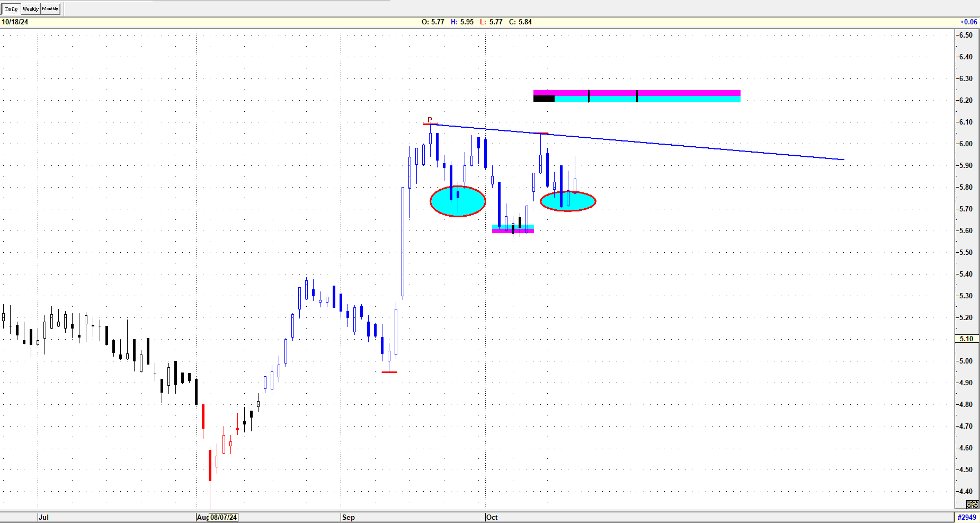Switch to the Monthly timeframe
Image resolution: width=980 pixels, height=523 pixels.
[x=50, y=9]
